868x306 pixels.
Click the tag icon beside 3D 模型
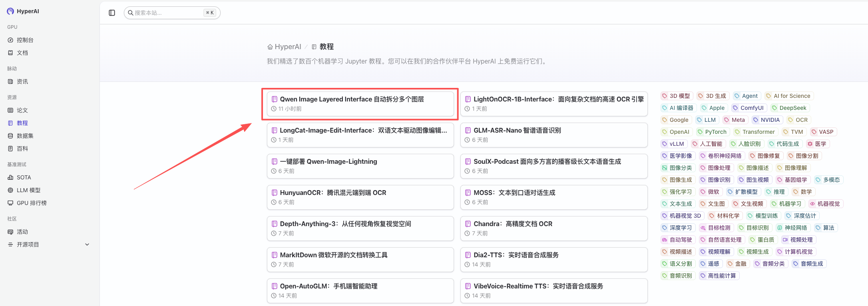[665, 96]
